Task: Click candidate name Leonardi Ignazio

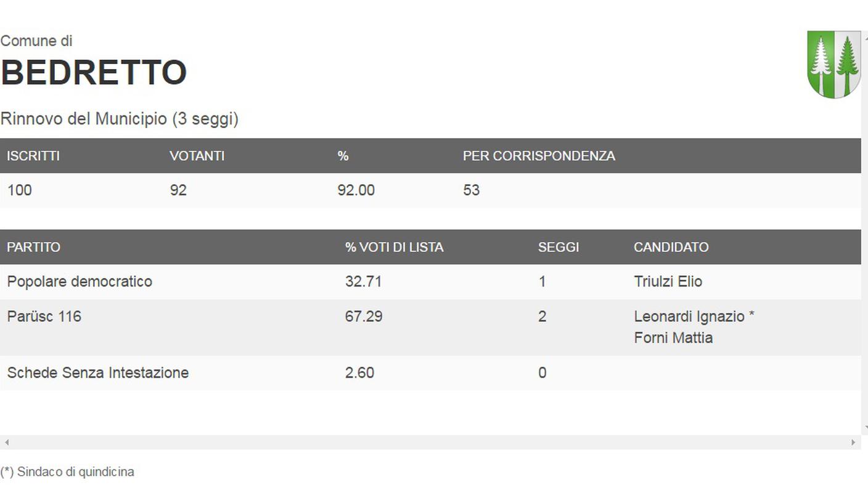Action: [x=689, y=317]
